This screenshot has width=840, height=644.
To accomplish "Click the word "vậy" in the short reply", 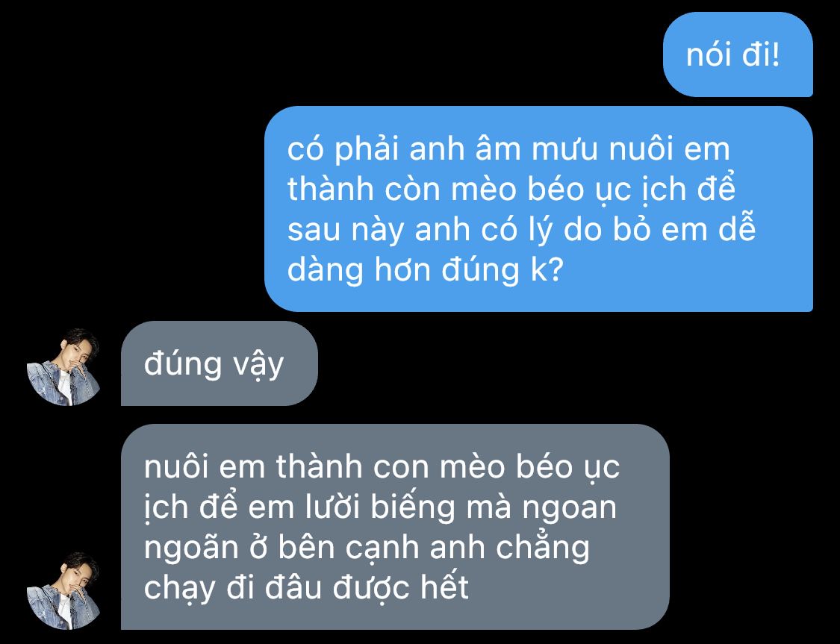I will point(258,366).
